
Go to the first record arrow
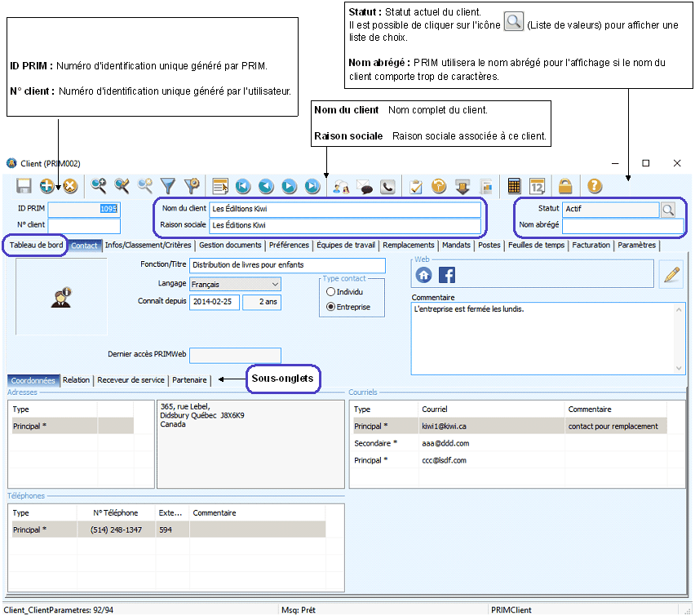coord(243,186)
